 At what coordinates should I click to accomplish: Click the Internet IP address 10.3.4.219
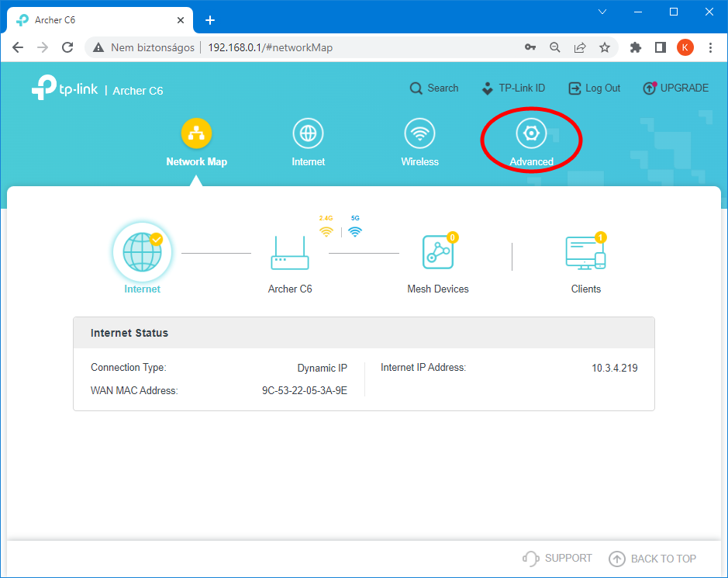[x=615, y=368]
